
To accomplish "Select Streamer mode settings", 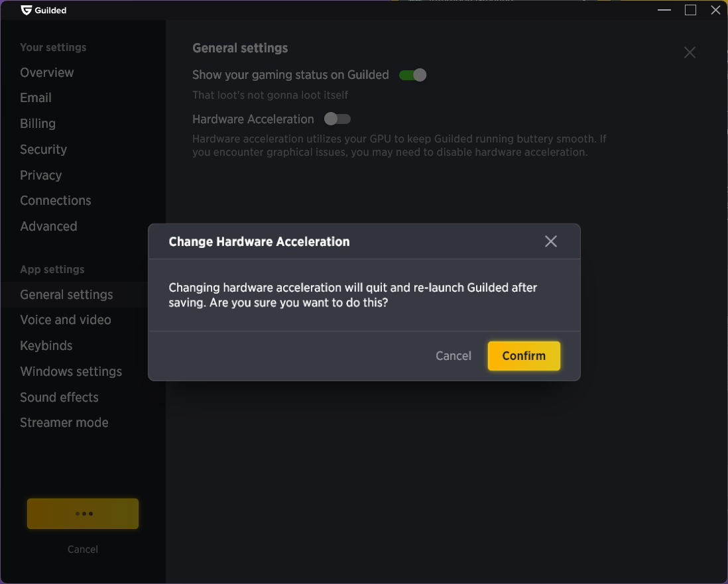I will coord(64,422).
